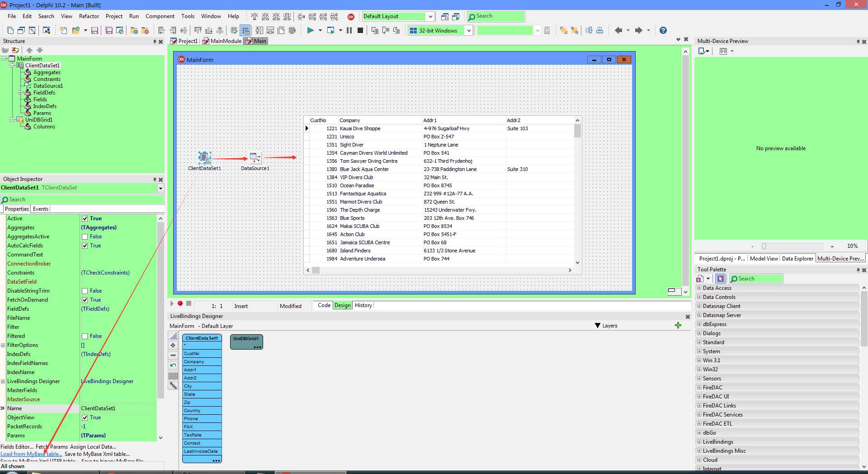The height and width of the screenshot is (474, 868).
Task: Click the LiveBindings zoom in plus icon
Action: click(173, 345)
